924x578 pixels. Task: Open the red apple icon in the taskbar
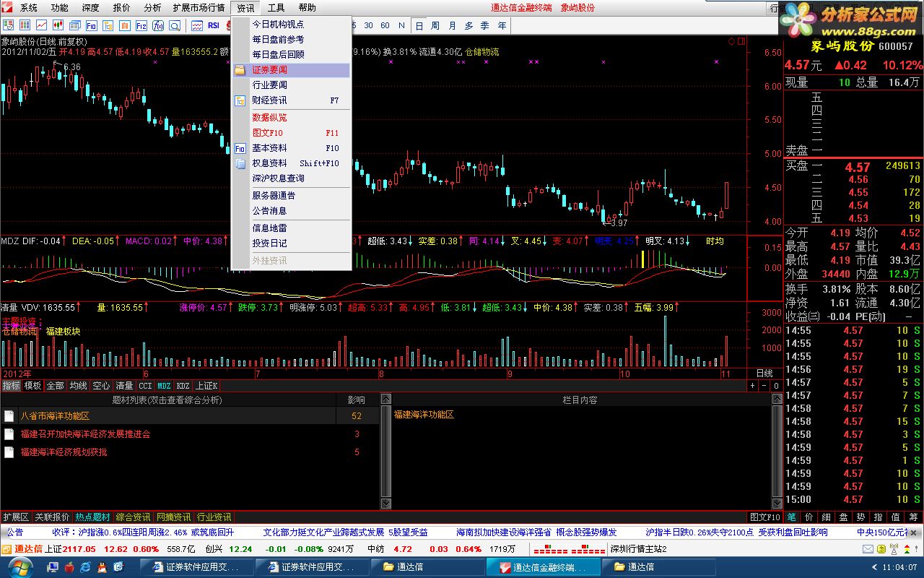tap(70, 567)
